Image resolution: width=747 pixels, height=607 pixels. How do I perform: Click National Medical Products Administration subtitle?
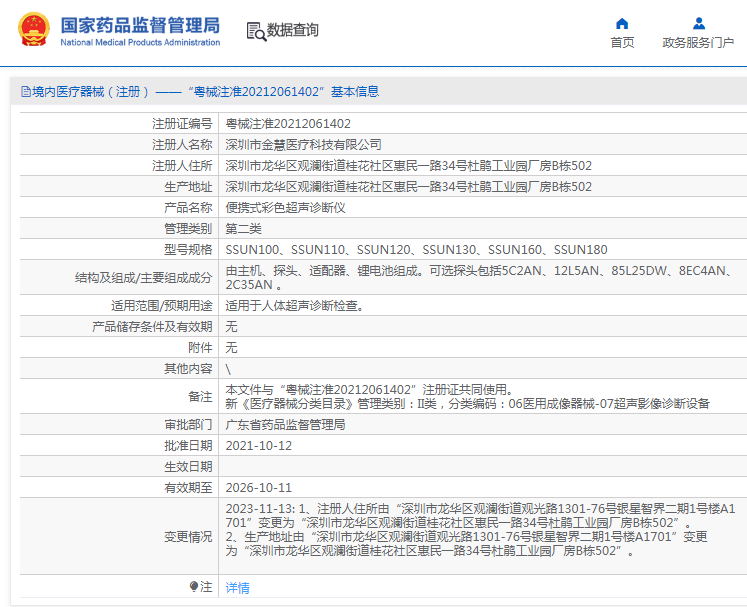tap(140, 42)
